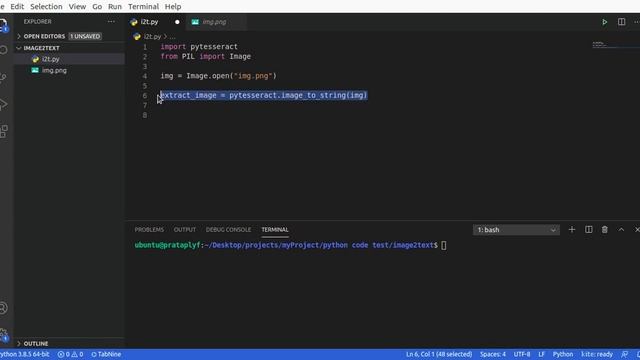Run the Python file with play icon
The height and width of the screenshot is (360, 640).
[604, 22]
